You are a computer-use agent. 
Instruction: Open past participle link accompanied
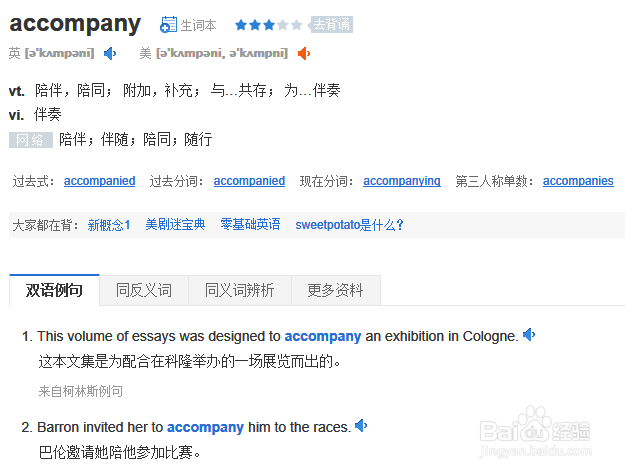click(x=249, y=181)
